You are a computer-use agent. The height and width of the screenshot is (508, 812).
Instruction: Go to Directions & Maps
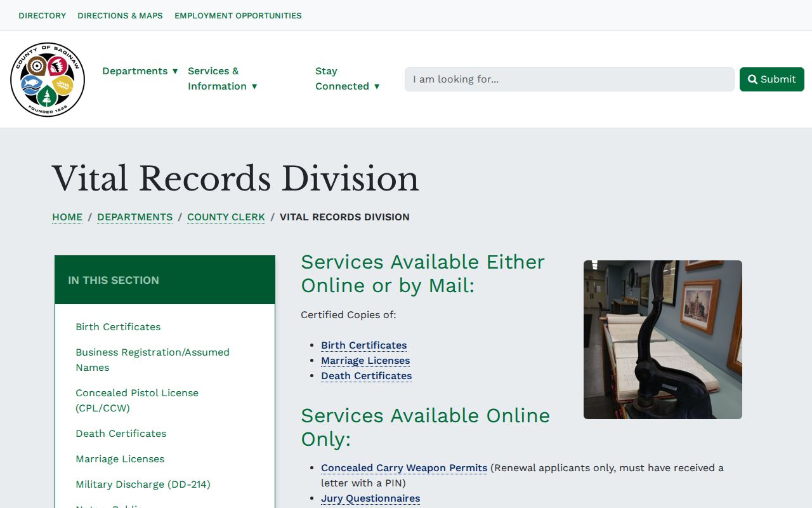[x=120, y=15]
